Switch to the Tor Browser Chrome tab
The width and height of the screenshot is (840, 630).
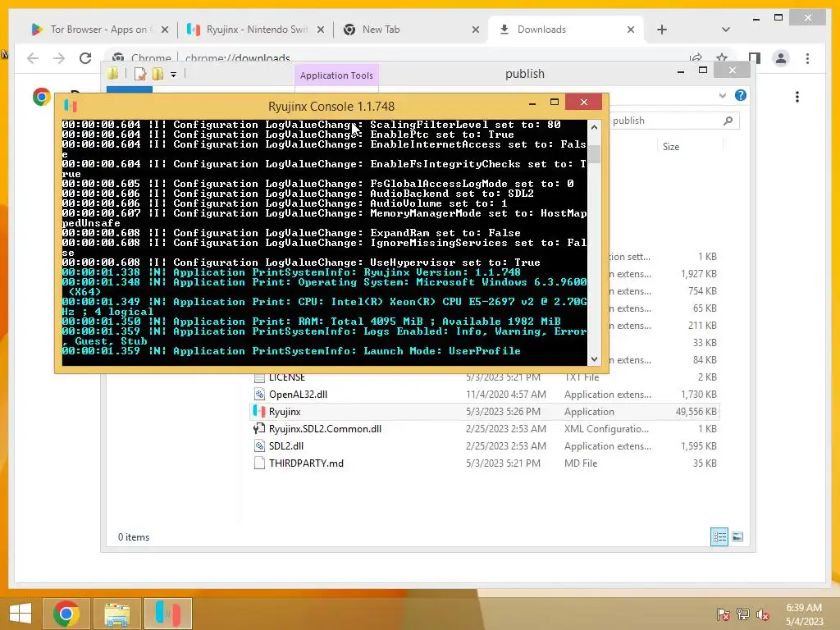(99, 30)
